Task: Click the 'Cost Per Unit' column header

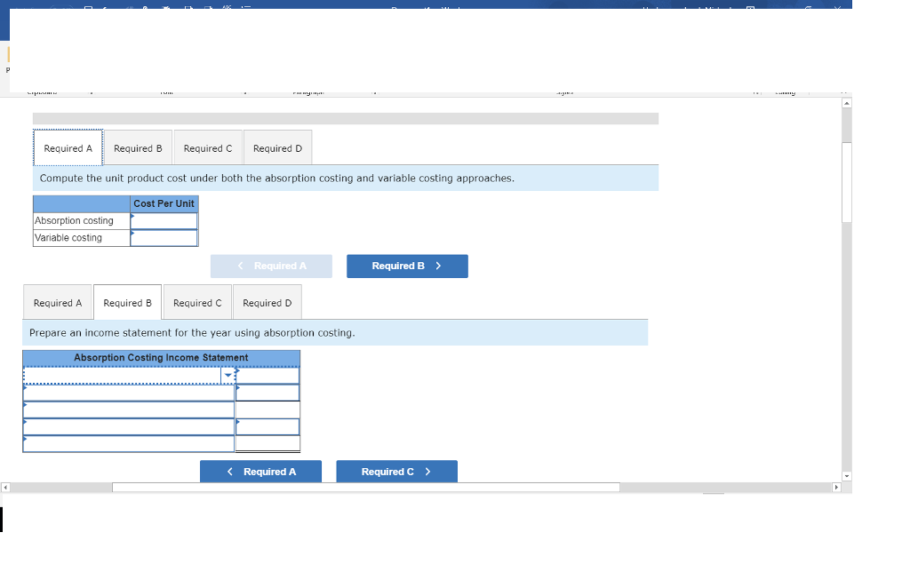Action: pos(164,203)
